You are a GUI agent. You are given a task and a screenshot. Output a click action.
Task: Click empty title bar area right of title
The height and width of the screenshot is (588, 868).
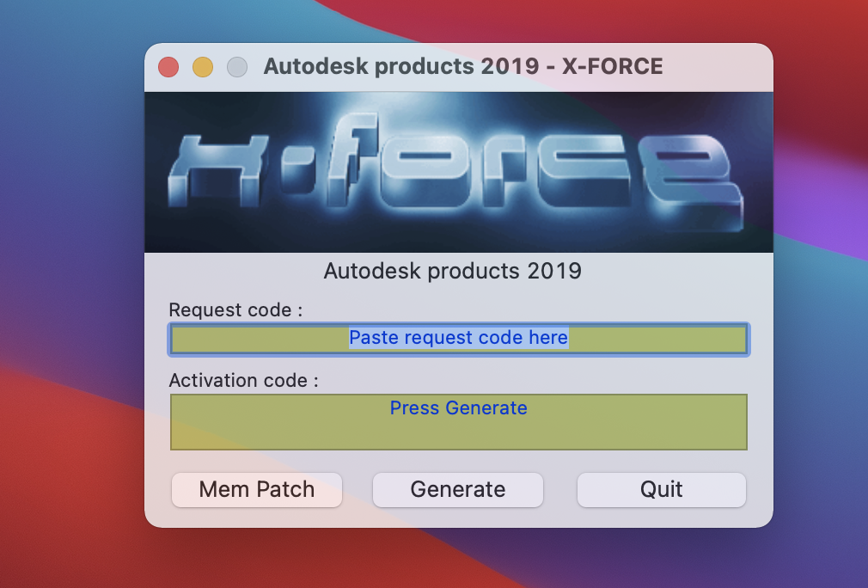click(x=718, y=67)
